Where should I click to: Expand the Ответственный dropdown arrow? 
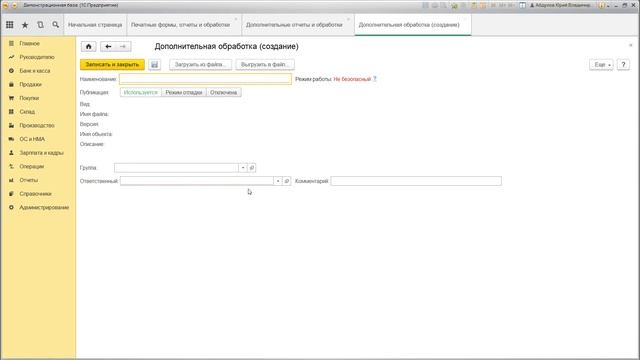coord(278,181)
